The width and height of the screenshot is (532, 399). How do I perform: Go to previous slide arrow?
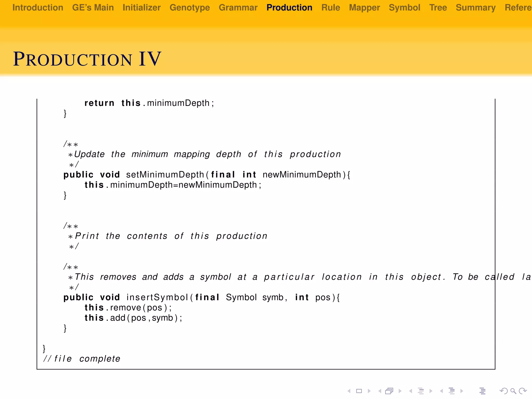tap(349, 391)
